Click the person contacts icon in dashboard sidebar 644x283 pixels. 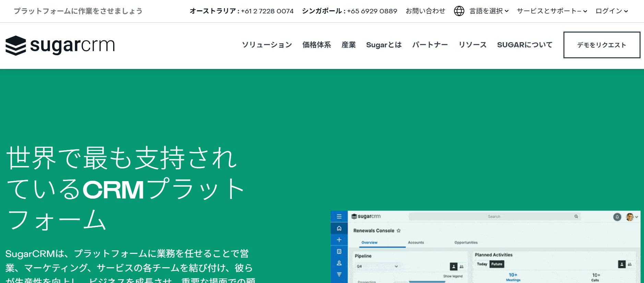339,263
